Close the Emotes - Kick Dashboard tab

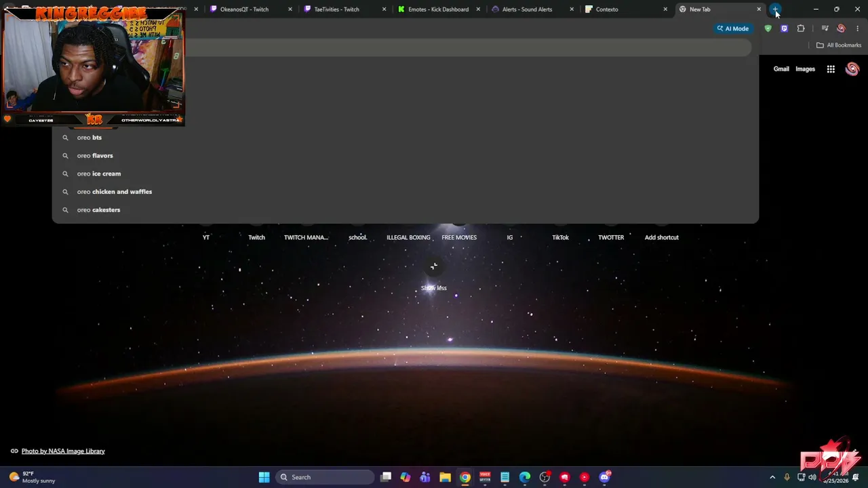click(x=478, y=9)
